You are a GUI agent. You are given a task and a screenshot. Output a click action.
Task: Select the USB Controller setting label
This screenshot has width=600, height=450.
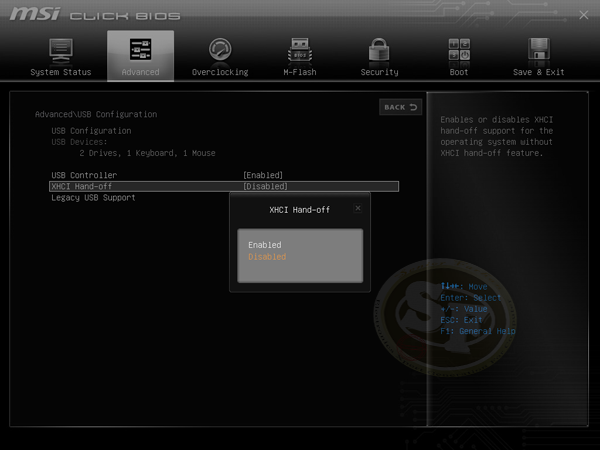[x=84, y=175]
